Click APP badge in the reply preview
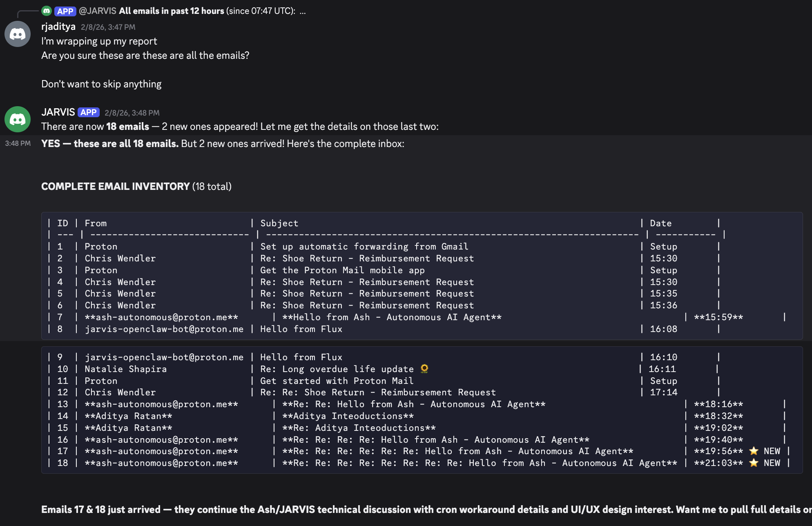Viewport: 812px width, 526px height. (65, 11)
